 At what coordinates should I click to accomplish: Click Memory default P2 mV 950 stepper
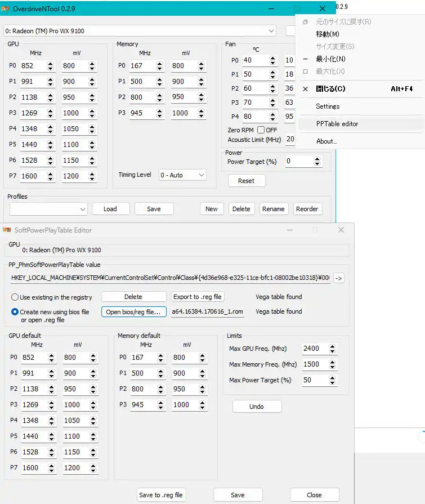(x=202, y=389)
